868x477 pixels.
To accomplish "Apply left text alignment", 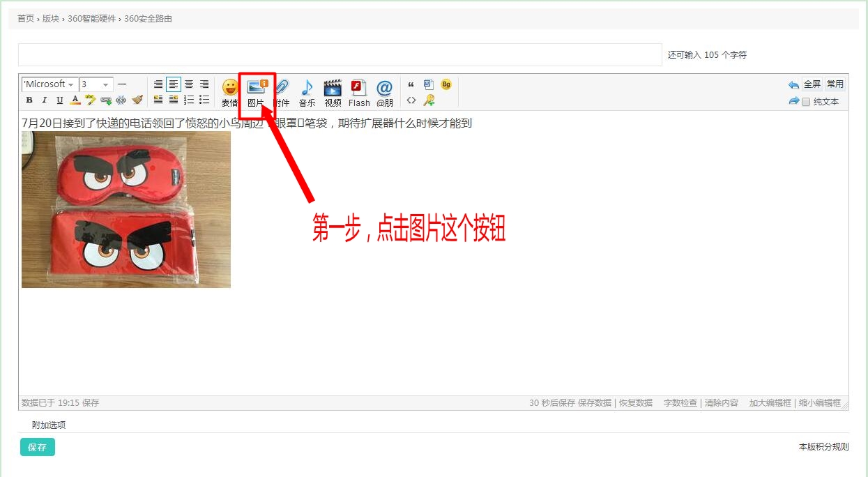I will pyautogui.click(x=174, y=84).
